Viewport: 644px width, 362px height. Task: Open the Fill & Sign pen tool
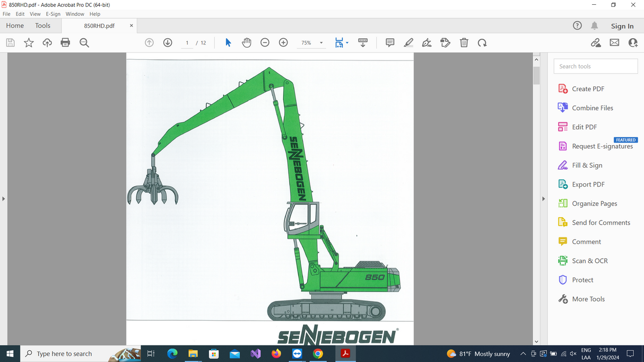pyautogui.click(x=427, y=42)
